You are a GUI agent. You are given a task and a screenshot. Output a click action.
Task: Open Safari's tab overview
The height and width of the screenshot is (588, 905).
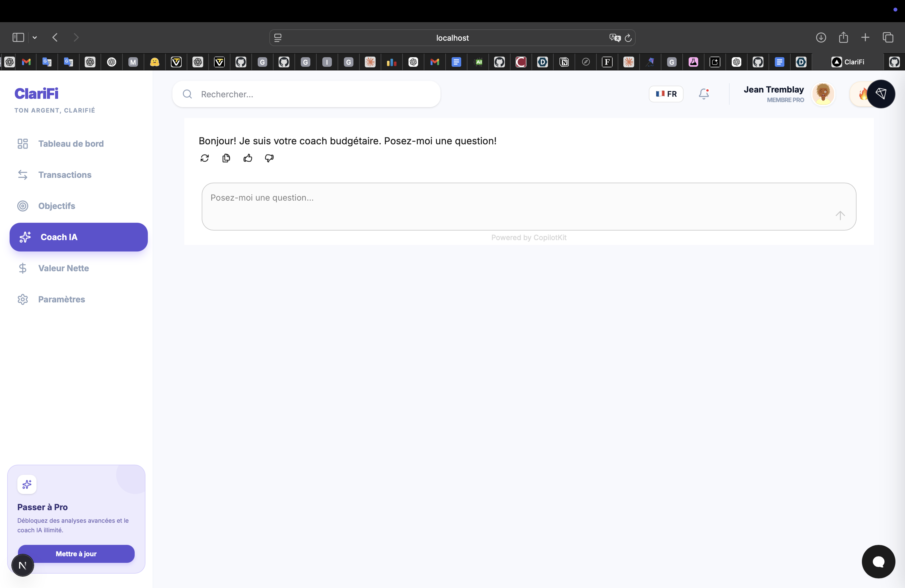888,37
